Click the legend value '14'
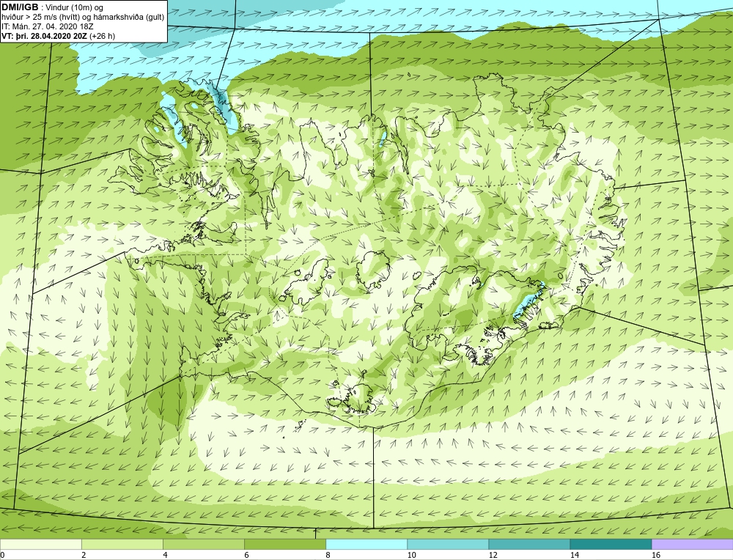733x560 pixels. pyautogui.click(x=575, y=555)
